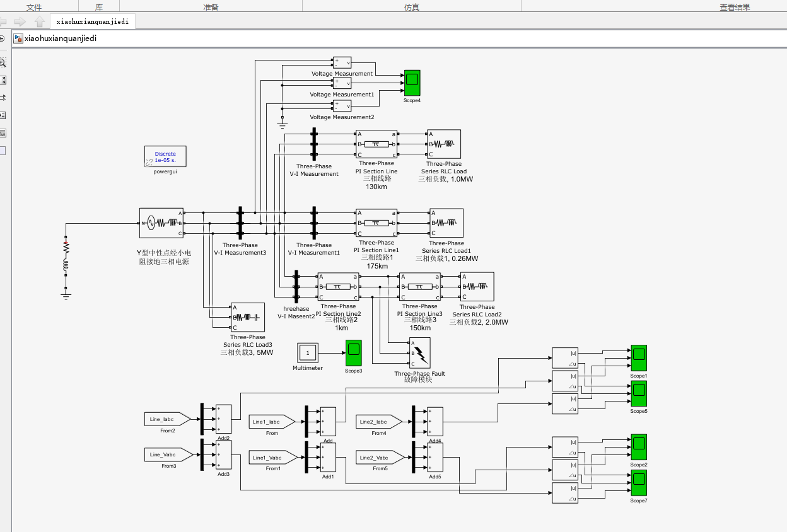Select the Y-type three-phase source block

pyautogui.click(x=161, y=223)
